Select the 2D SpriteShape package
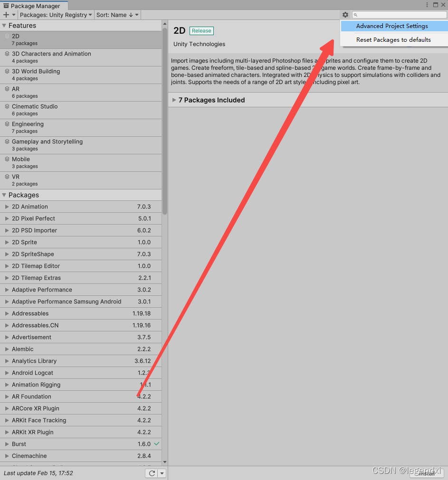The image size is (448, 480). tap(81, 254)
